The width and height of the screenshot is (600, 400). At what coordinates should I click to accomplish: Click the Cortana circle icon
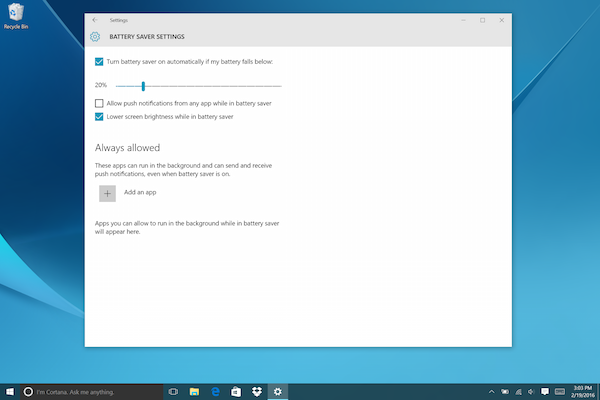click(x=28, y=392)
